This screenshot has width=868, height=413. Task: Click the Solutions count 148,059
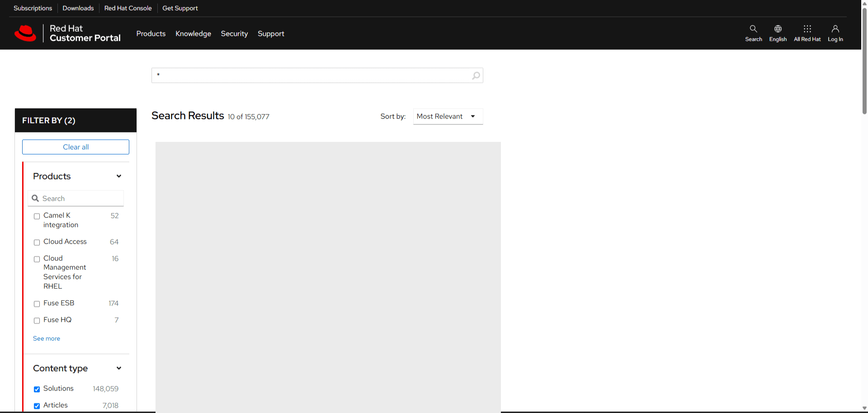coord(106,389)
